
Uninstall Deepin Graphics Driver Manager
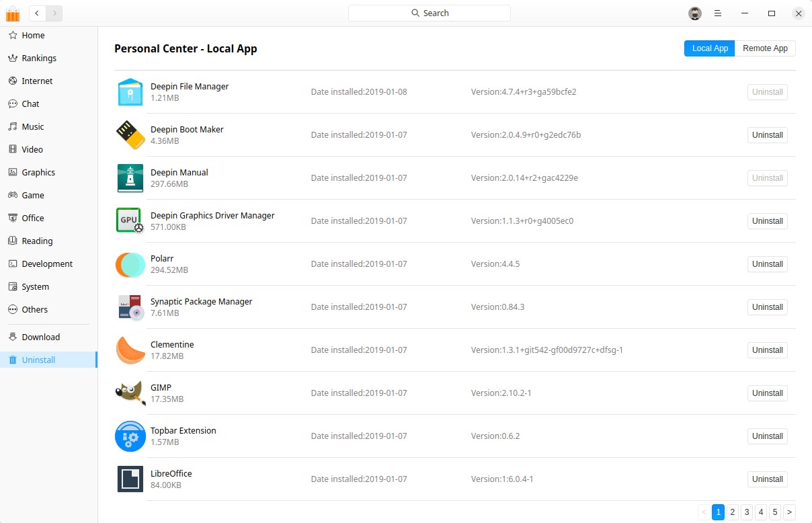coord(768,221)
